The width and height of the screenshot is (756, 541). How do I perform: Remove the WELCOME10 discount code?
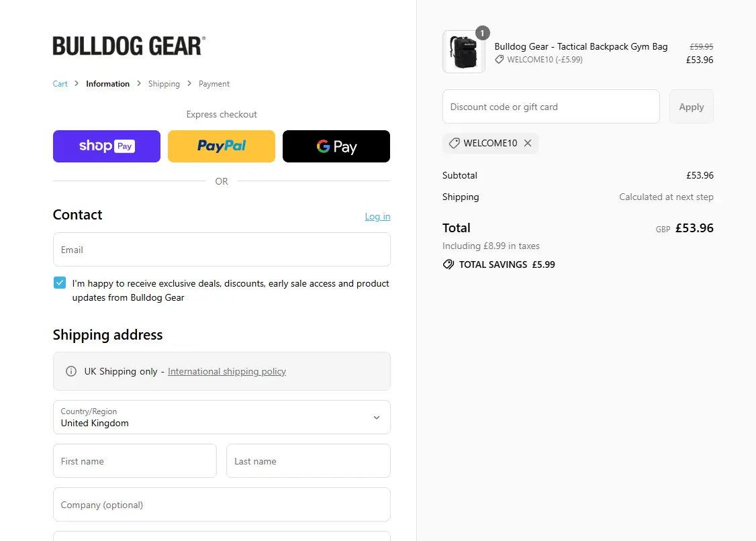(x=528, y=143)
